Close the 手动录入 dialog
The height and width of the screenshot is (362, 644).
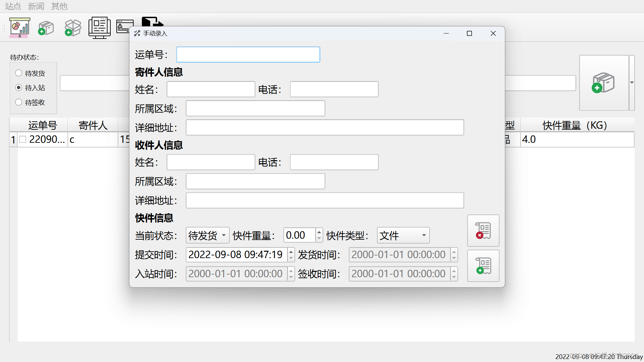493,33
